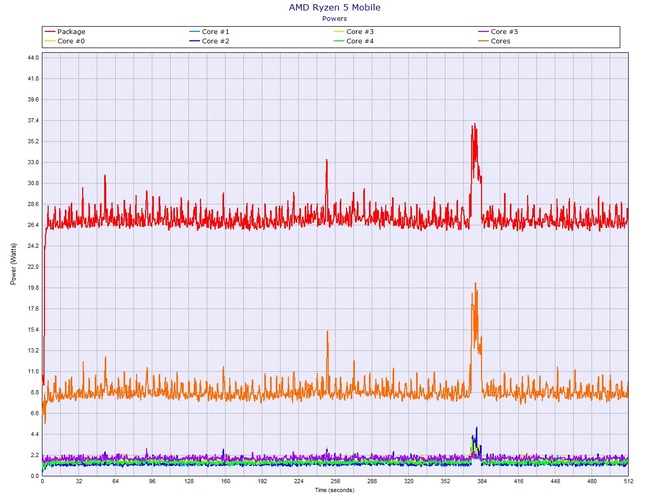Click the red Package line swatch in legend
Screen dimensions: 670x502
click(x=50, y=32)
